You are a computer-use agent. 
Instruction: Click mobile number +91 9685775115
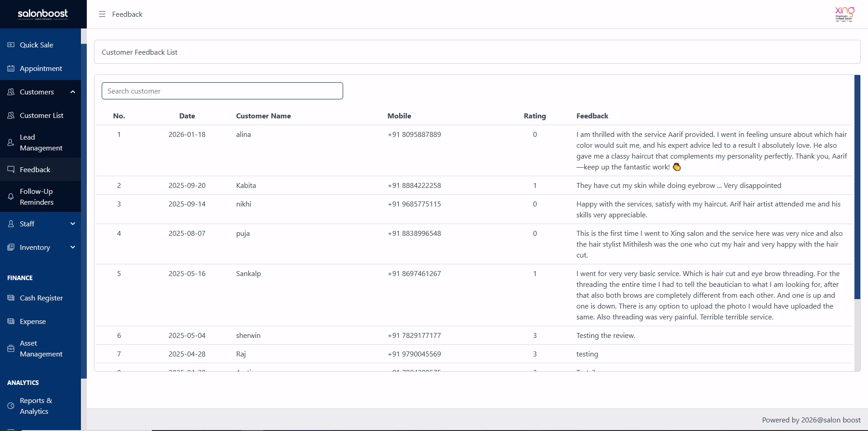coord(414,204)
